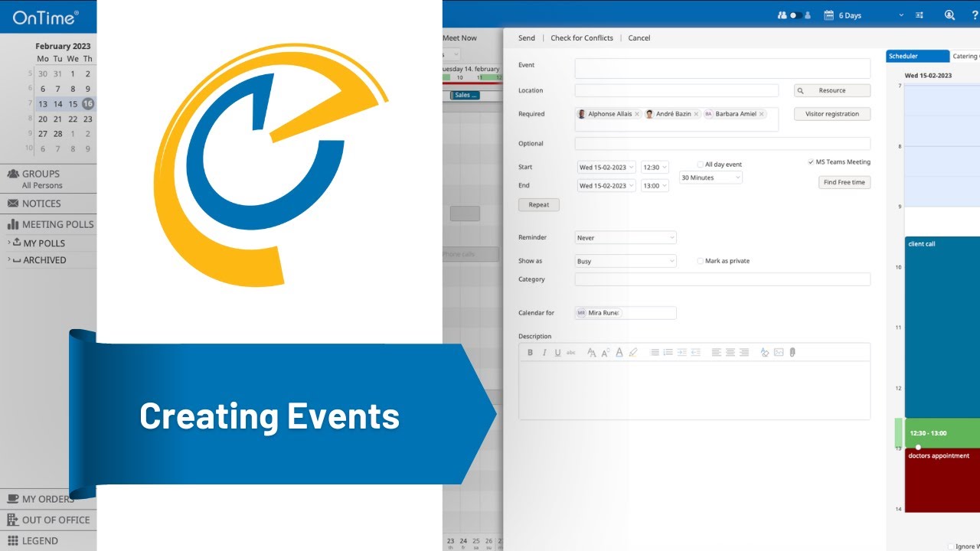Viewport: 980px width, 551px height.
Task: Open the person search icon in top bar
Action: click(949, 15)
